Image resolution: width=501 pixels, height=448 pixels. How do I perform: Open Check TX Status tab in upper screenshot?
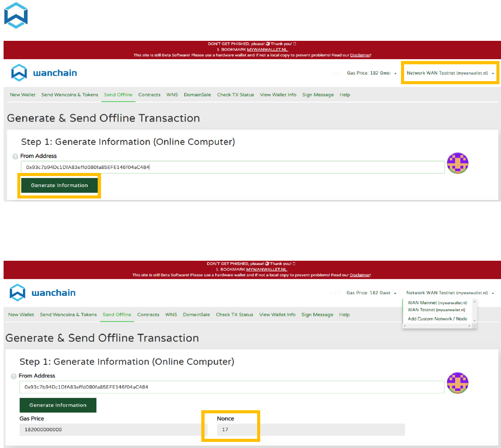coord(236,95)
